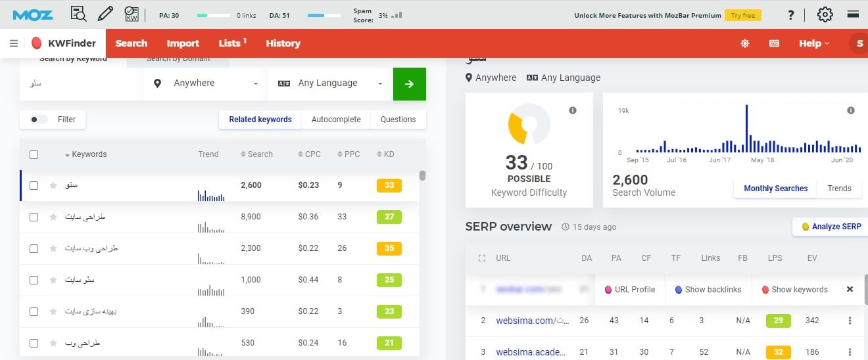
Task: Submit search with green arrow button
Action: [410, 84]
